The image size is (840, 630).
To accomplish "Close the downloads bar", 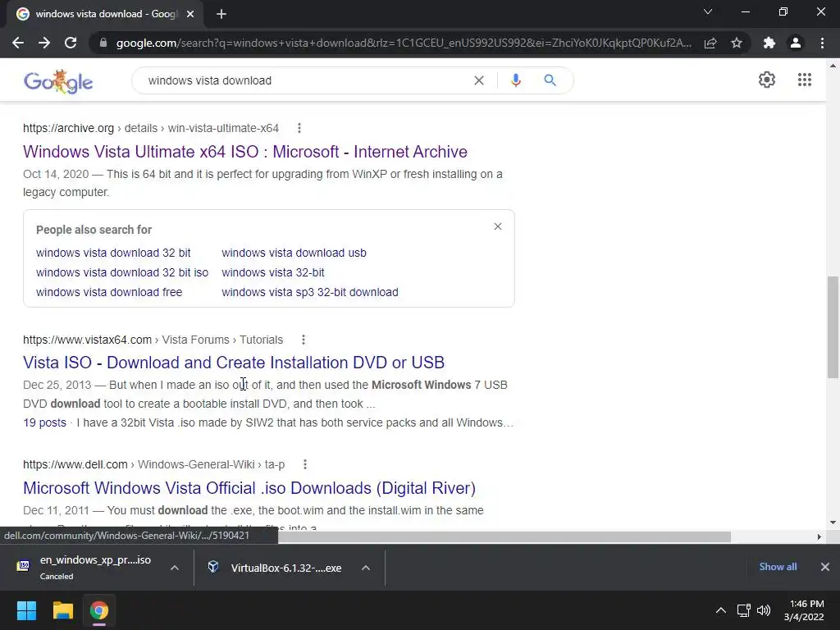I will pyautogui.click(x=825, y=567).
